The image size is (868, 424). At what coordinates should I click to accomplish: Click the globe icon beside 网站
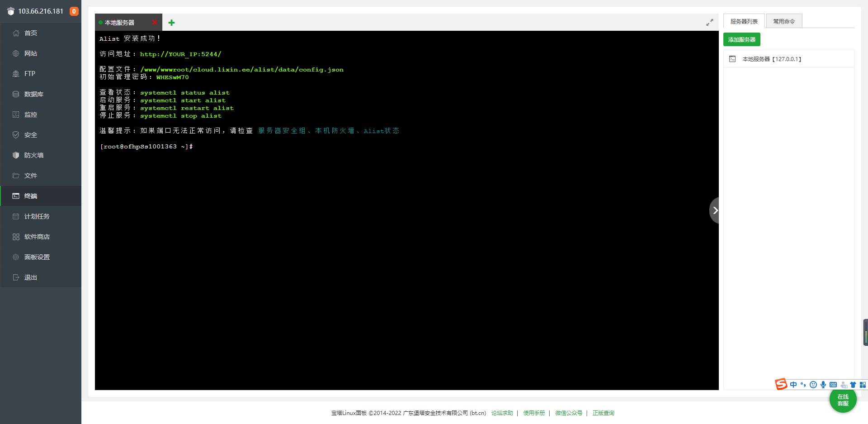coord(16,53)
